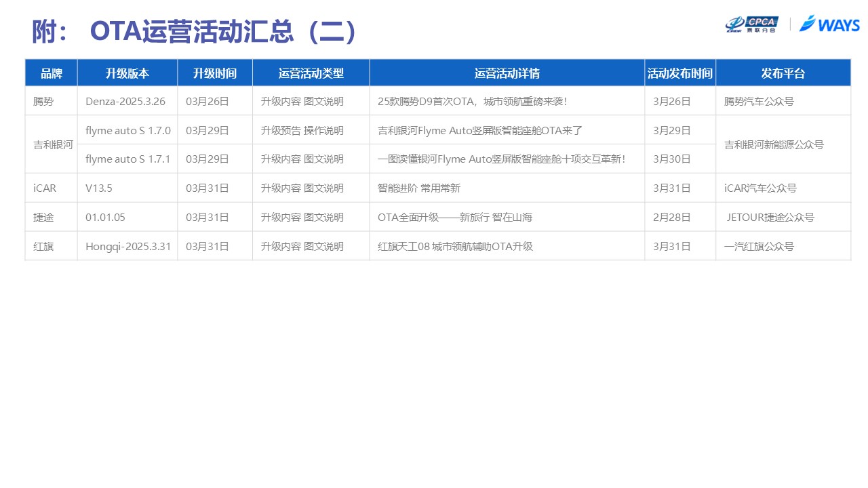Click the 发布平台 column header
The image size is (868, 488).
coord(783,73)
